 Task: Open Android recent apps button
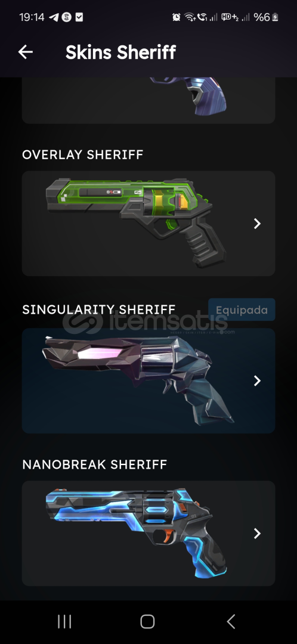point(64,621)
